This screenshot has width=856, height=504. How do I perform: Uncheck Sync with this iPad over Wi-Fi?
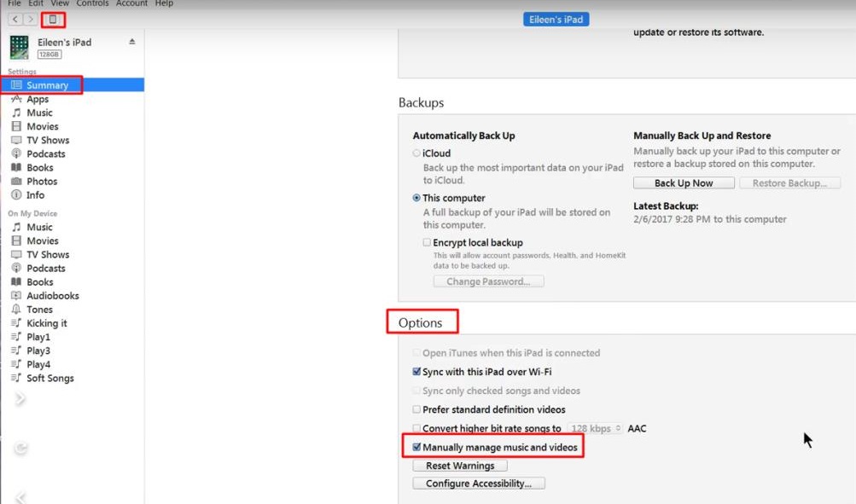point(416,372)
